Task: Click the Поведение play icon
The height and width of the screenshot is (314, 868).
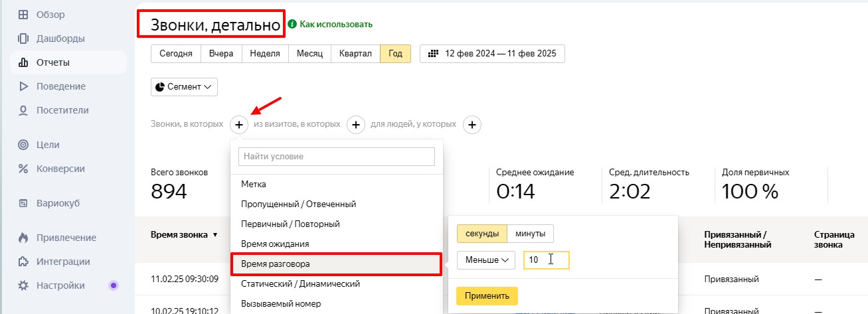Action: tap(23, 86)
